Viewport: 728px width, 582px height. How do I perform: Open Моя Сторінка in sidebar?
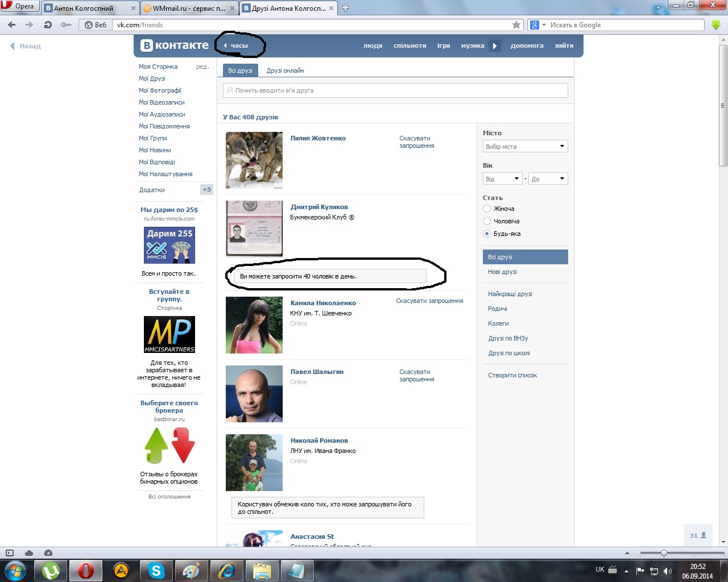point(158,66)
